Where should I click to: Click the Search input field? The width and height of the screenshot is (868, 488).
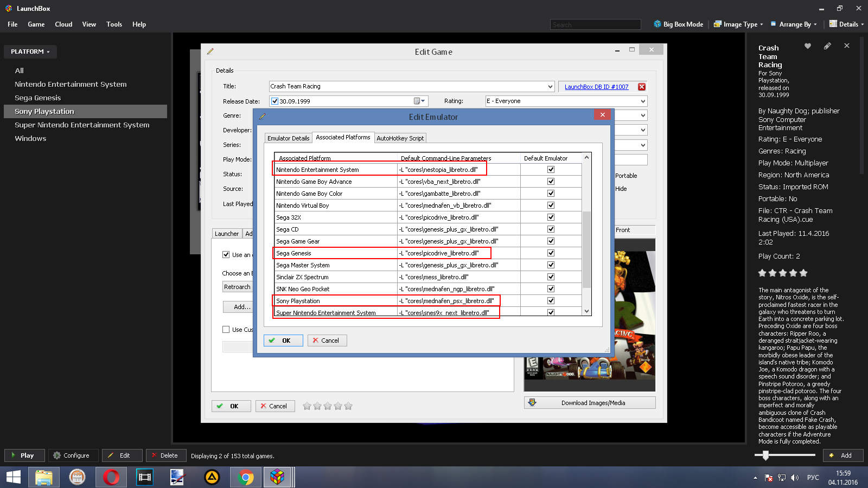click(x=596, y=24)
